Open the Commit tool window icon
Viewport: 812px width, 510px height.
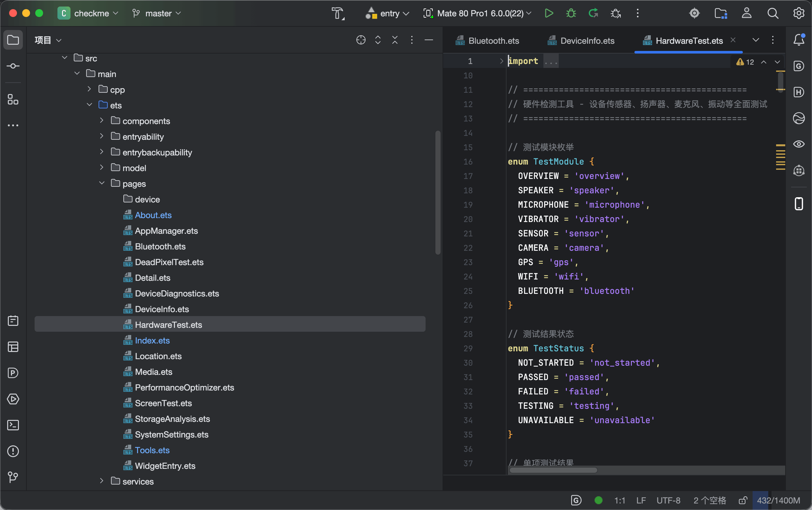(x=13, y=66)
